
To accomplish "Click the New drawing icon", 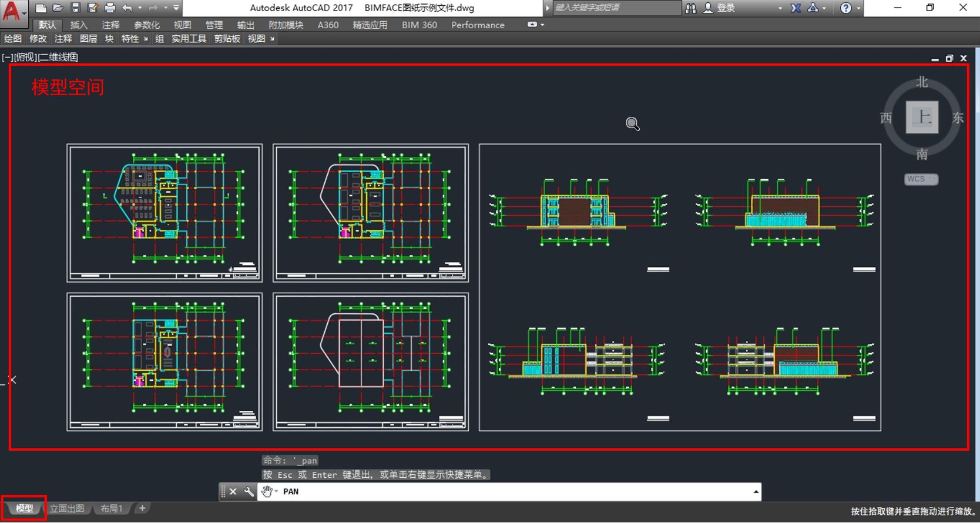I will tap(41, 8).
